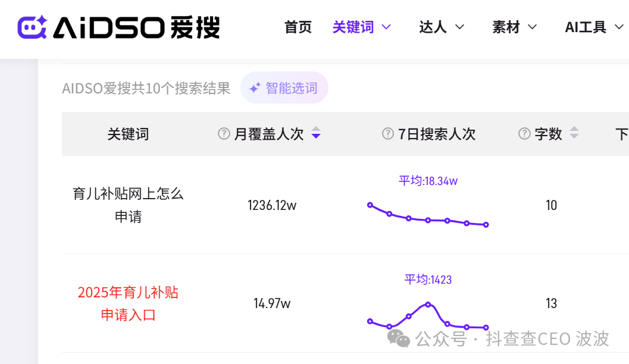Image resolution: width=629 pixels, height=364 pixels.
Task: Open the AI工具 navigation menu
Action: pos(586,27)
